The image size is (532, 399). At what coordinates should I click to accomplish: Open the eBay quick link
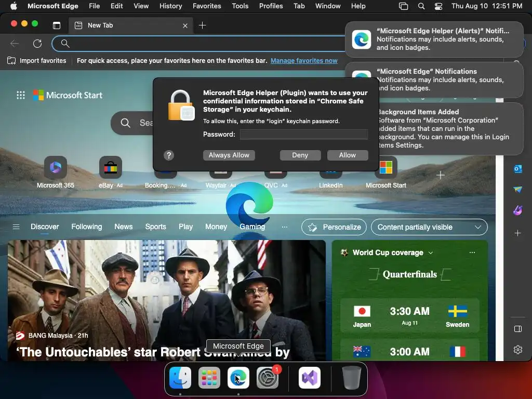pos(110,172)
